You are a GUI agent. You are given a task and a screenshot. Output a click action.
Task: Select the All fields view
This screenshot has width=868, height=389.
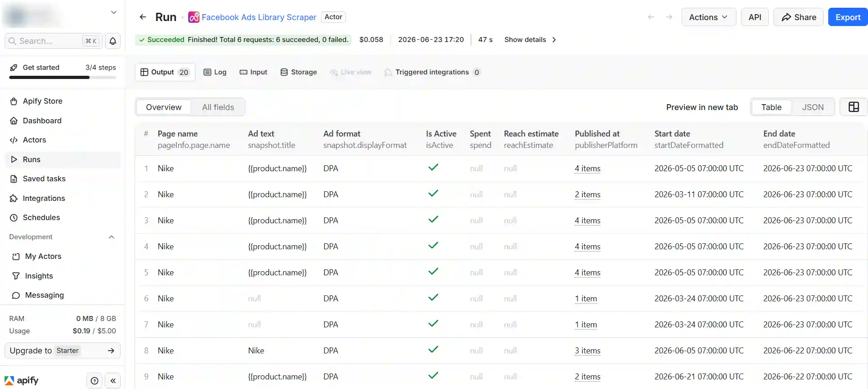click(x=218, y=107)
